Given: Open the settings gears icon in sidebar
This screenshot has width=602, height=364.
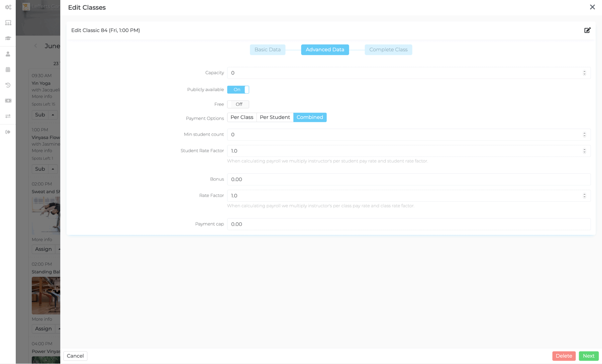Looking at the screenshot, I should click(8, 7).
